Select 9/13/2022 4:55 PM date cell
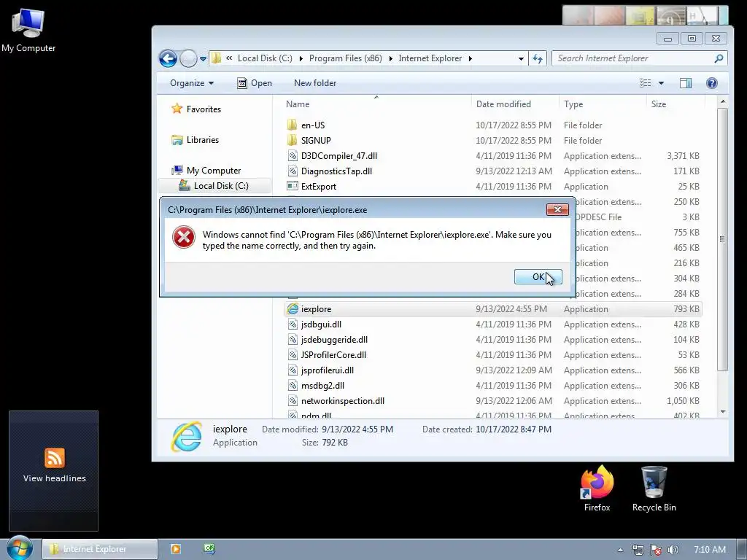This screenshot has height=560, width=747. (511, 309)
